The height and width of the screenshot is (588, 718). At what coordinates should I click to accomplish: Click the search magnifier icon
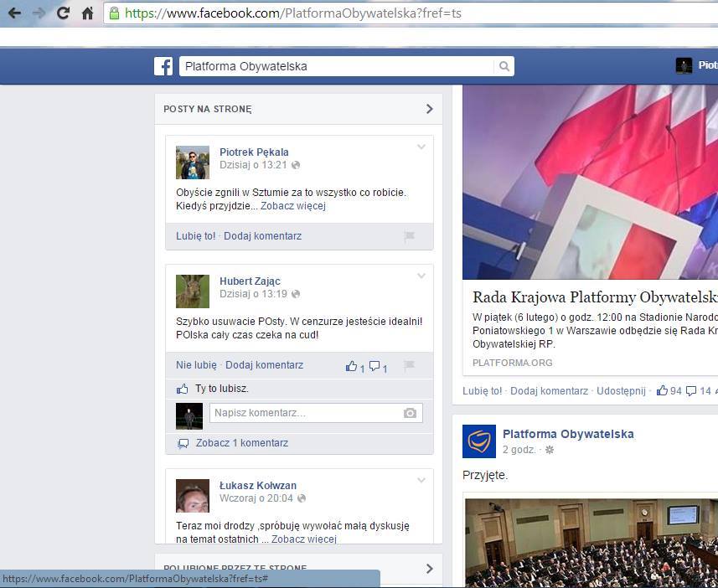(504, 66)
